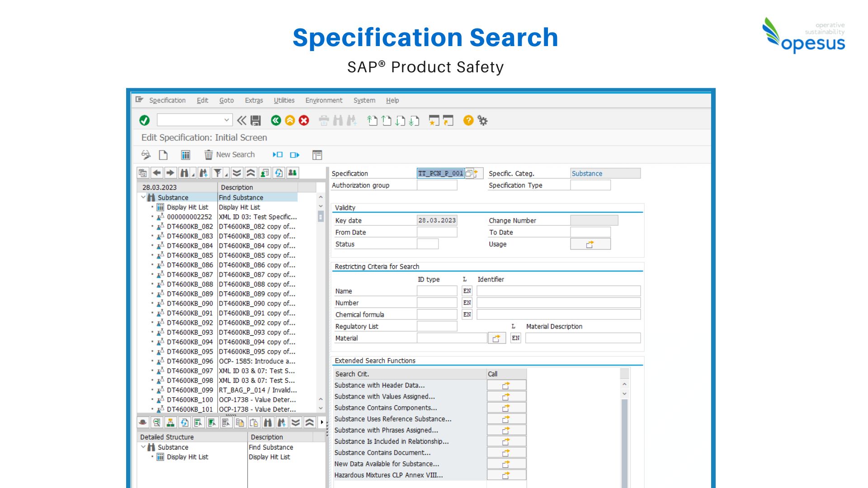The width and height of the screenshot is (868, 488).
Task: Open the Usage value help selector
Action: (x=590, y=244)
